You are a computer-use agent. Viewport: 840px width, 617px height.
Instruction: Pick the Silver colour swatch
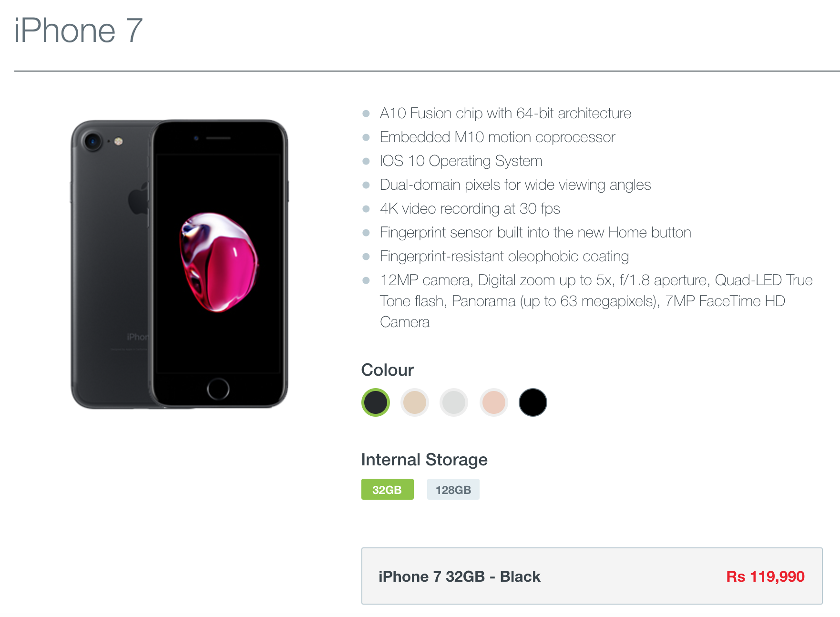(454, 402)
